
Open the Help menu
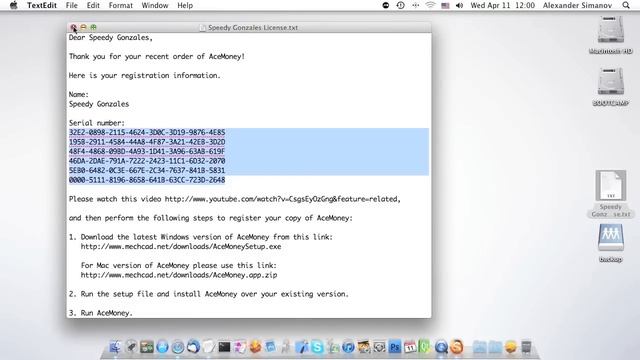point(185,5)
